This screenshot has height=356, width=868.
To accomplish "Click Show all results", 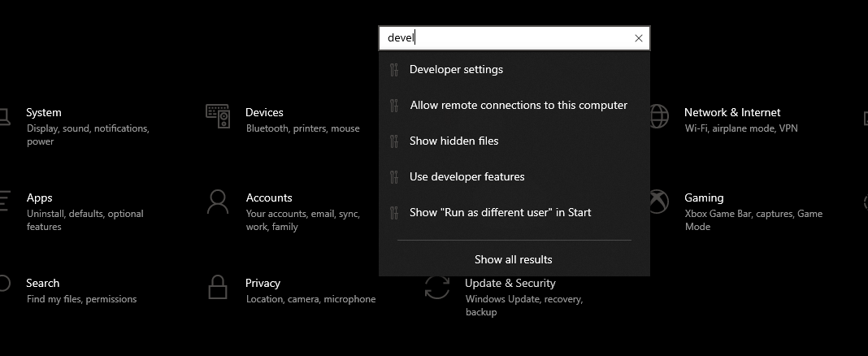I will (513, 259).
